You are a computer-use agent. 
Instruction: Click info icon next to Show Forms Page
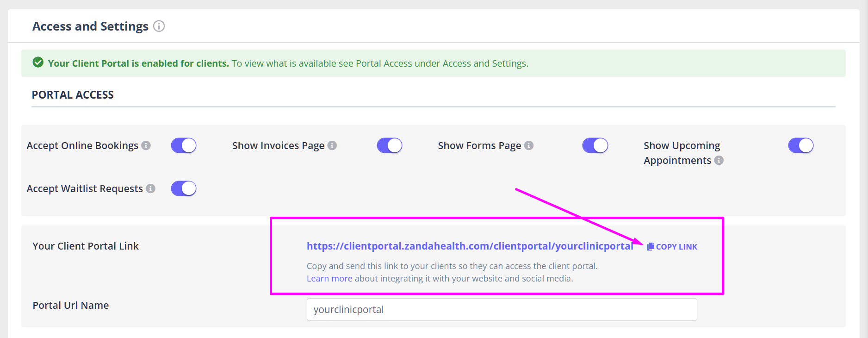(529, 145)
